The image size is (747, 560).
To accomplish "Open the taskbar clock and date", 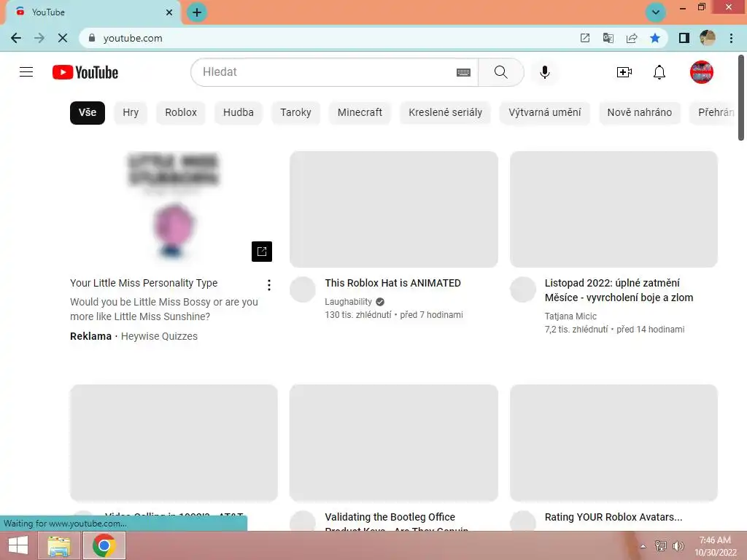I will 715,546.
